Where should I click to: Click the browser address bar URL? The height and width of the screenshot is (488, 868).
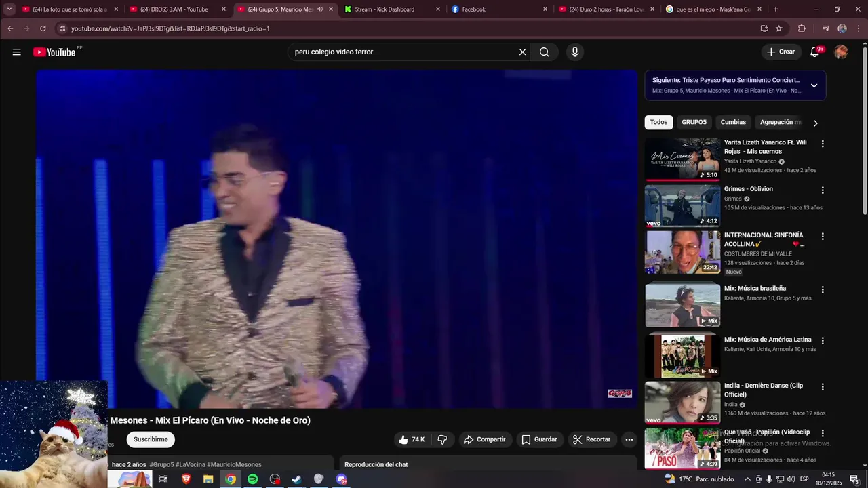170,28
